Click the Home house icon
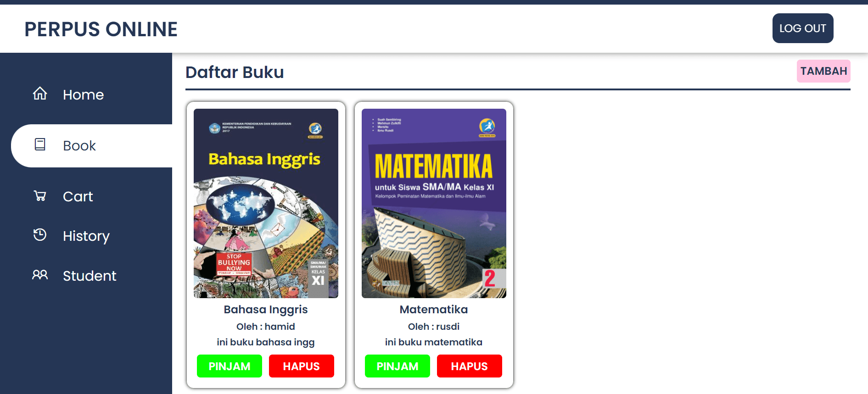The image size is (868, 394). (x=40, y=94)
